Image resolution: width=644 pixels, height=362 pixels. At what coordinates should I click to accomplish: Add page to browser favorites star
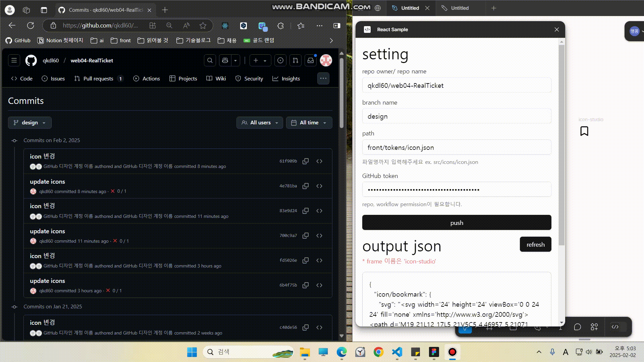203,25
